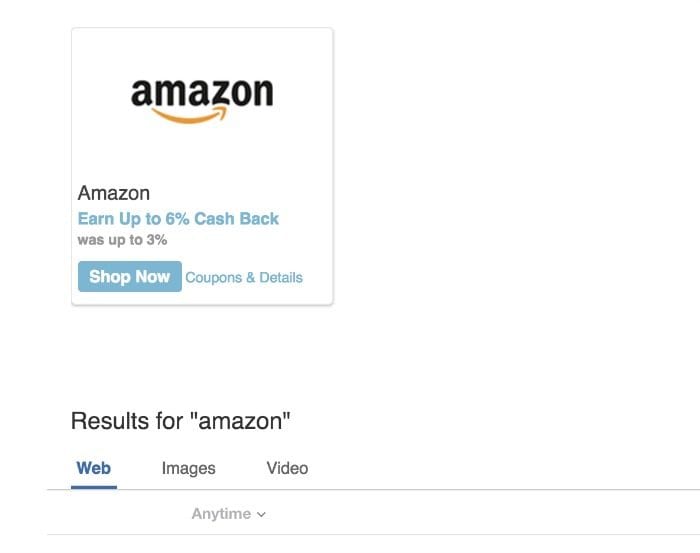Click the Results for "amazon" heading

click(180, 421)
